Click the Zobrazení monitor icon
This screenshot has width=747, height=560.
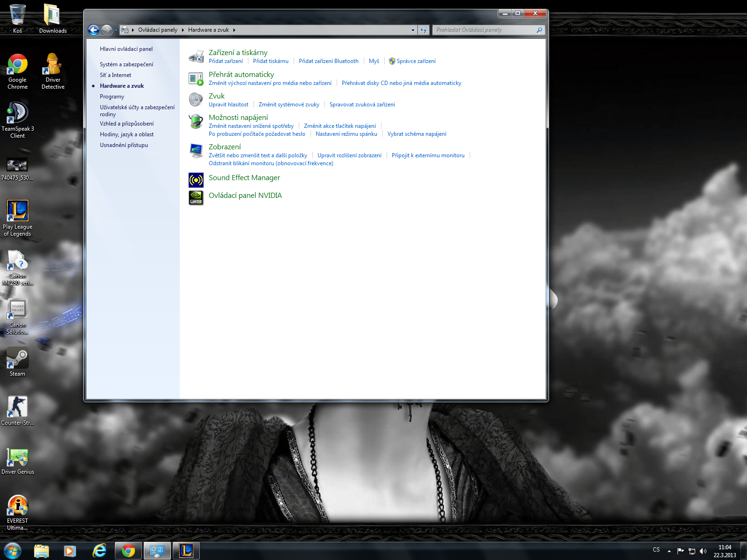click(x=196, y=150)
